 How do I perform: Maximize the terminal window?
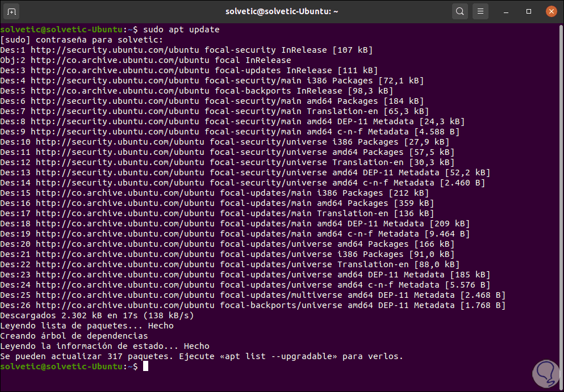click(529, 11)
